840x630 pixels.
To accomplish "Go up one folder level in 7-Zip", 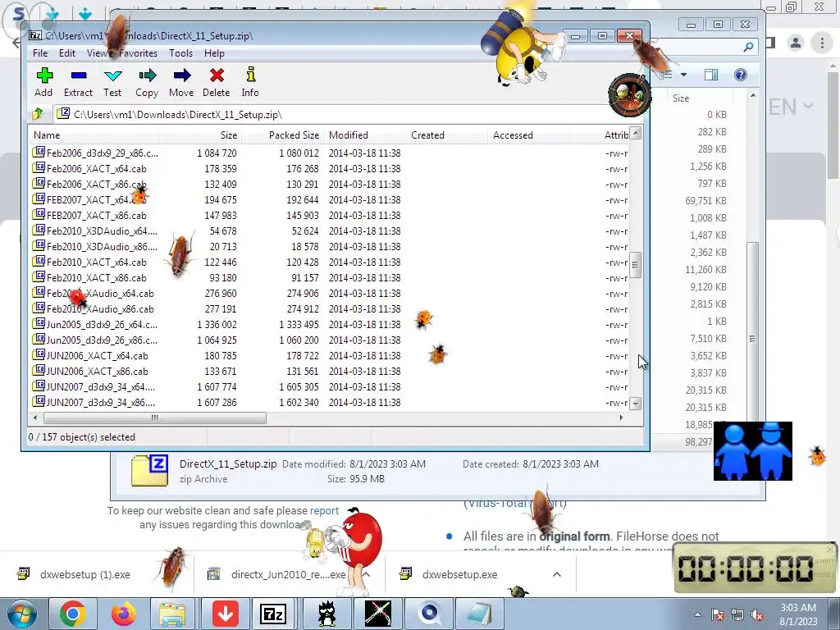I will [38, 114].
